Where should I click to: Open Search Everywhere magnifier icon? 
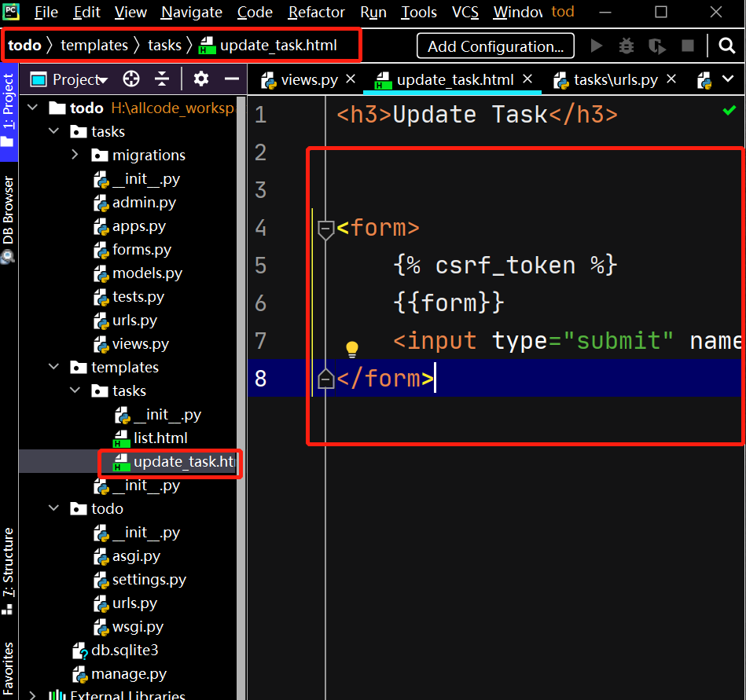tap(726, 46)
